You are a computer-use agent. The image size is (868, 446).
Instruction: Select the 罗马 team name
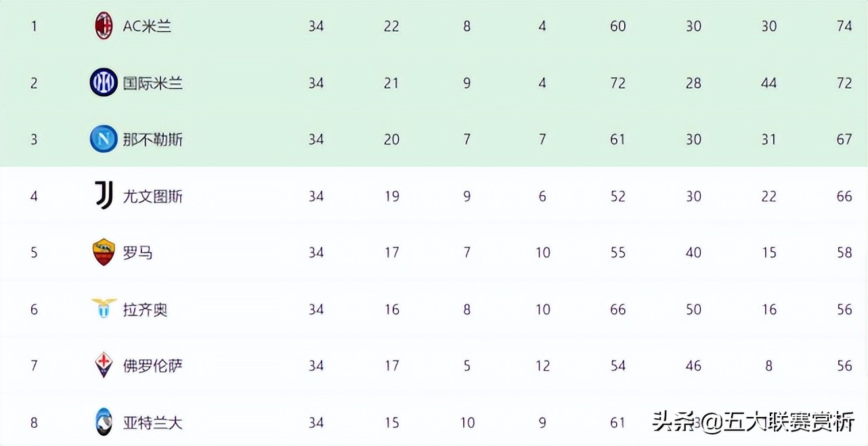[137, 253]
